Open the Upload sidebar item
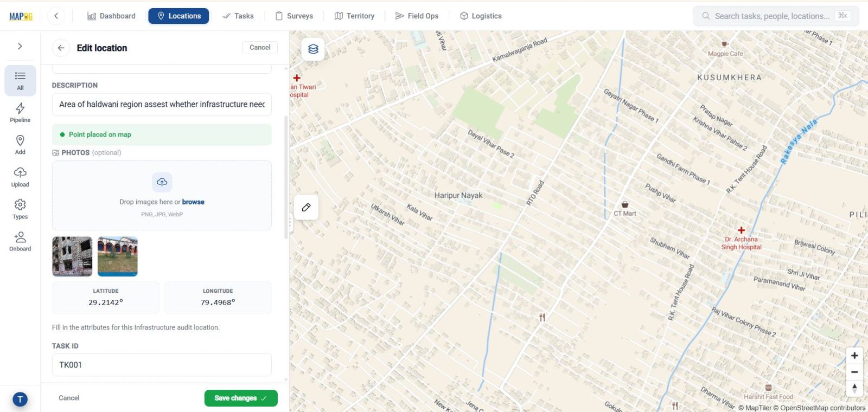This screenshot has height=412, width=868. pos(20,177)
